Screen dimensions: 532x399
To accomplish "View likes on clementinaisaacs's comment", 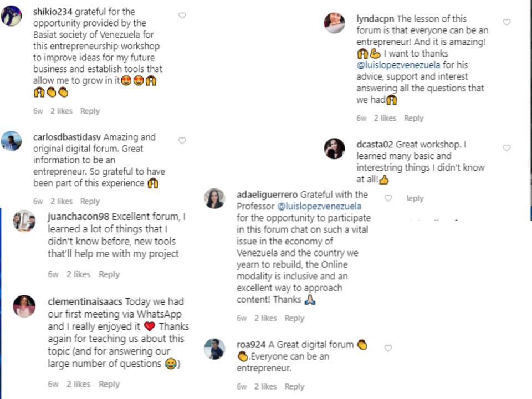I will pos(78,384).
